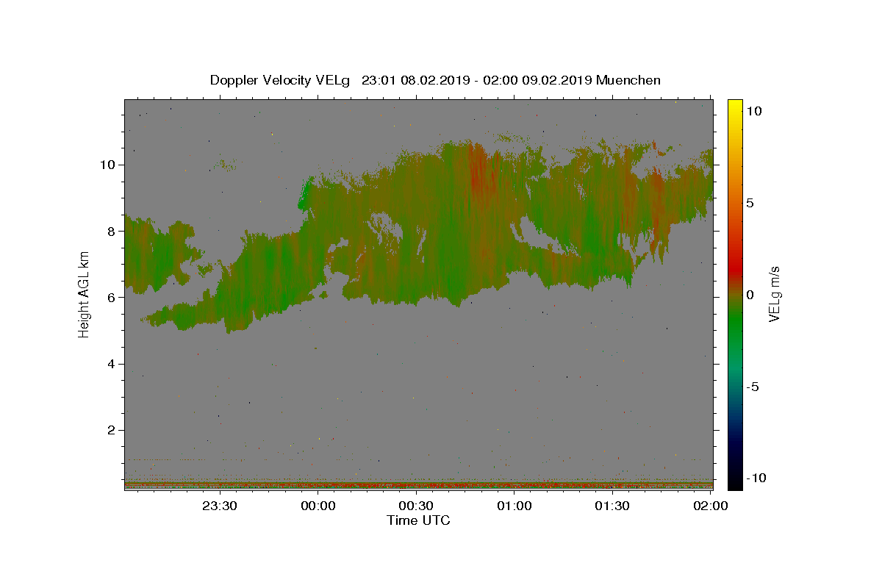Image resolution: width=882 pixels, height=588 pixels.
Task: Click the '00:30' time tick label
Action: [416, 506]
